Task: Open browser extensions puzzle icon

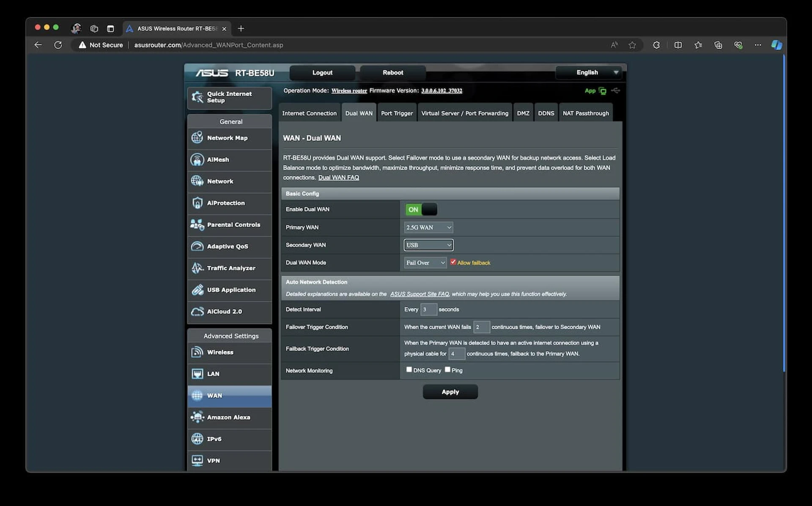Action: click(656, 45)
